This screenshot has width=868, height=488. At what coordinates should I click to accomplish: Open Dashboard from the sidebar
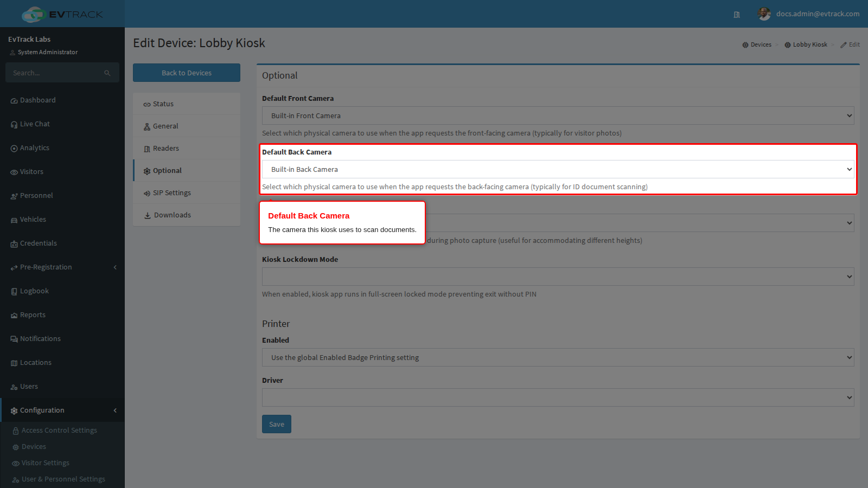tap(62, 100)
